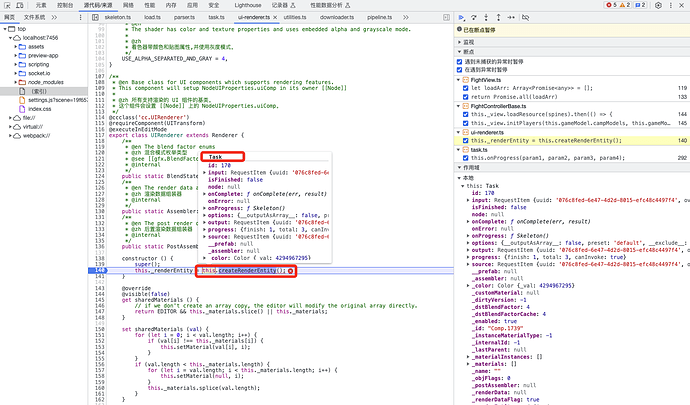
Task: Click line number 145 in gutter
Action: [100, 300]
